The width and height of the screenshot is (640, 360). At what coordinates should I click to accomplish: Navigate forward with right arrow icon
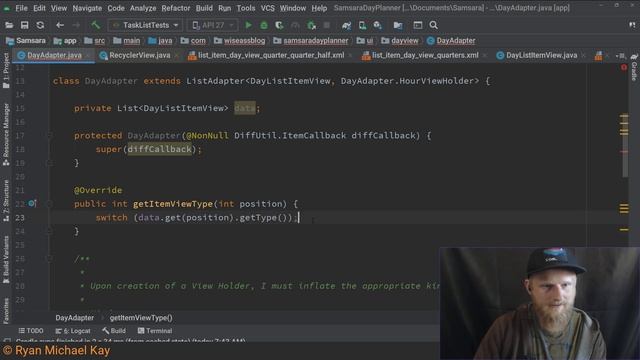click(76, 25)
